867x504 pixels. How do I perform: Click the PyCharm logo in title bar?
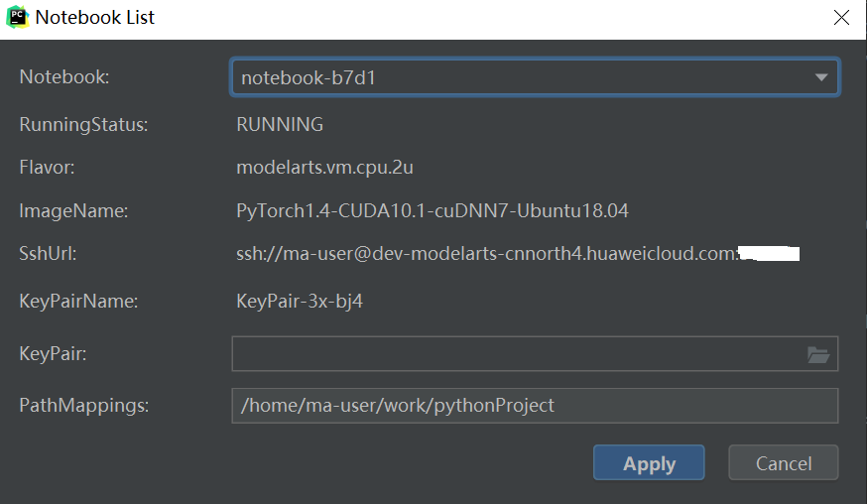click(17, 18)
